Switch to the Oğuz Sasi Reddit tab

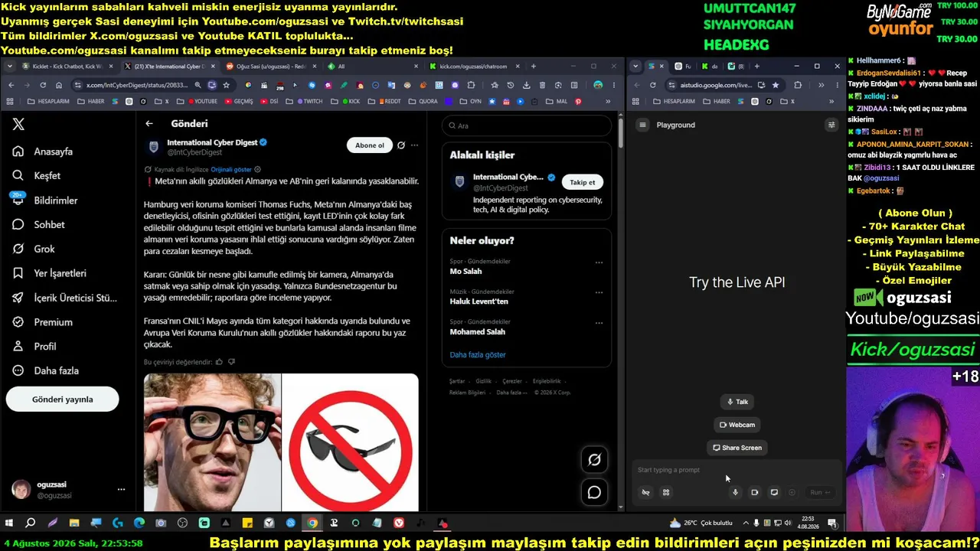click(270, 67)
